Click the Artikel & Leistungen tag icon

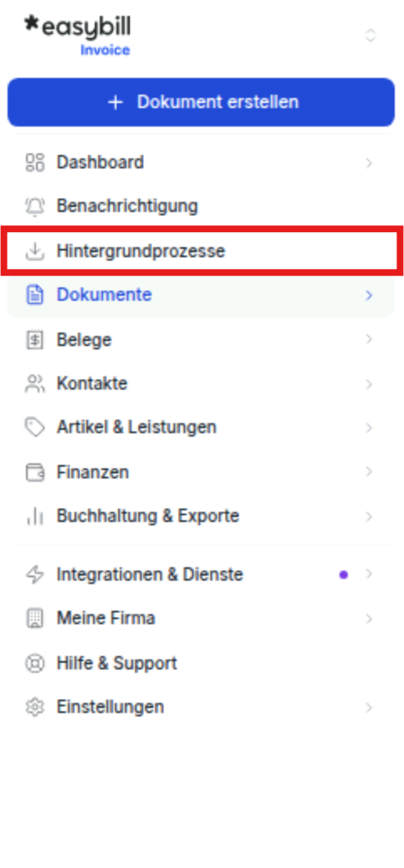click(35, 428)
